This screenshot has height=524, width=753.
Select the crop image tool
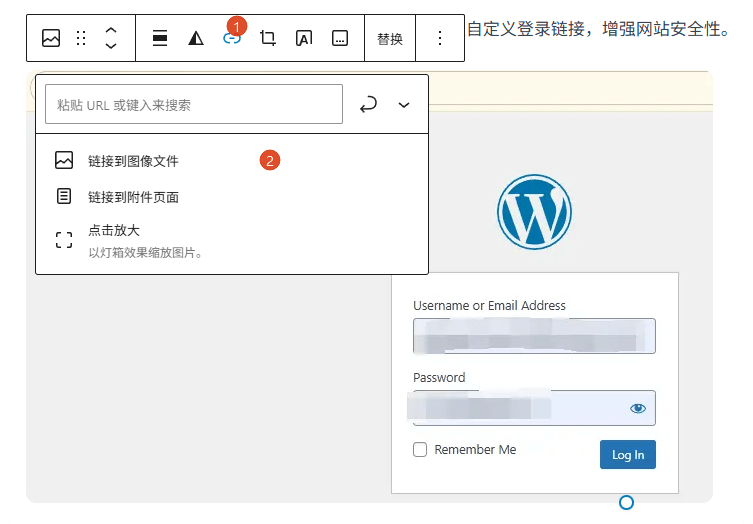[x=268, y=39]
